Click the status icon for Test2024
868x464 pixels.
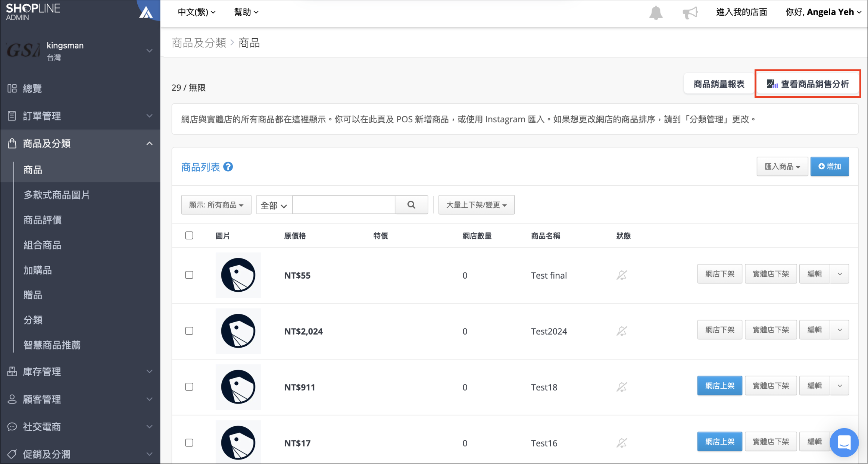622,331
